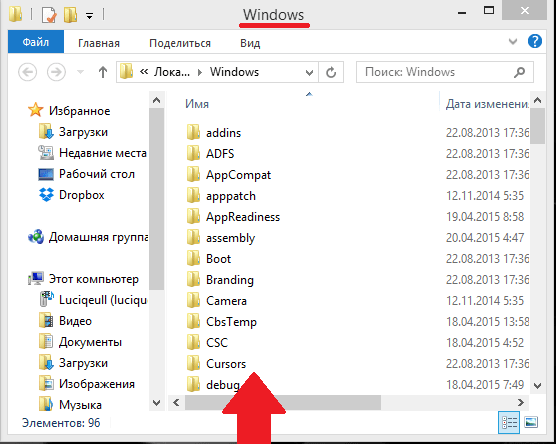Screen dimensions: 556x444
Task: Click the 20.04.2015 4:47 date for assembly
Action: coord(485,237)
